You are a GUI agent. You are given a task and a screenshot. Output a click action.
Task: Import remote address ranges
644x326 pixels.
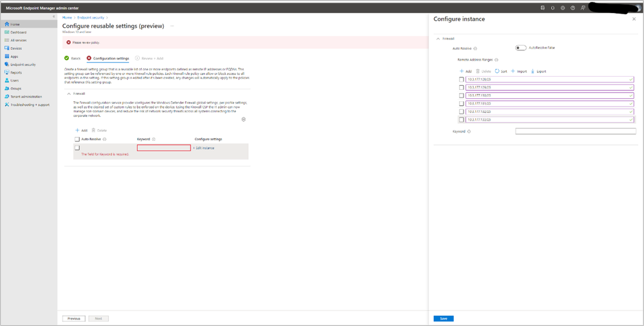point(519,72)
